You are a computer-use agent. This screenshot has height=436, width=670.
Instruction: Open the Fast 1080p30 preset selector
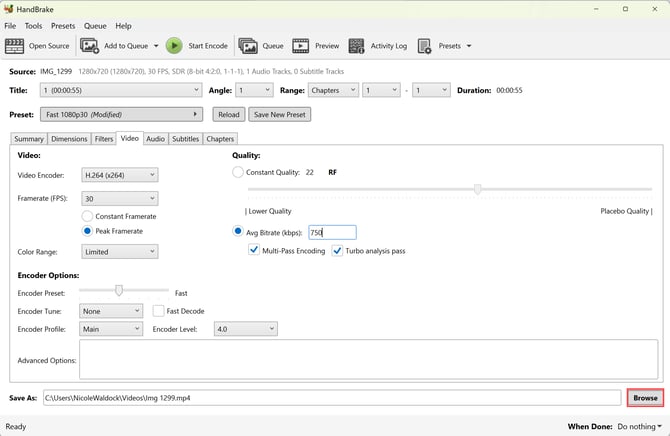pos(121,115)
